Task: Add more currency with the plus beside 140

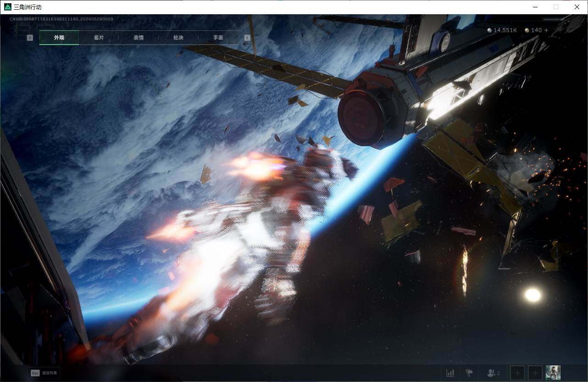Action: click(x=546, y=30)
